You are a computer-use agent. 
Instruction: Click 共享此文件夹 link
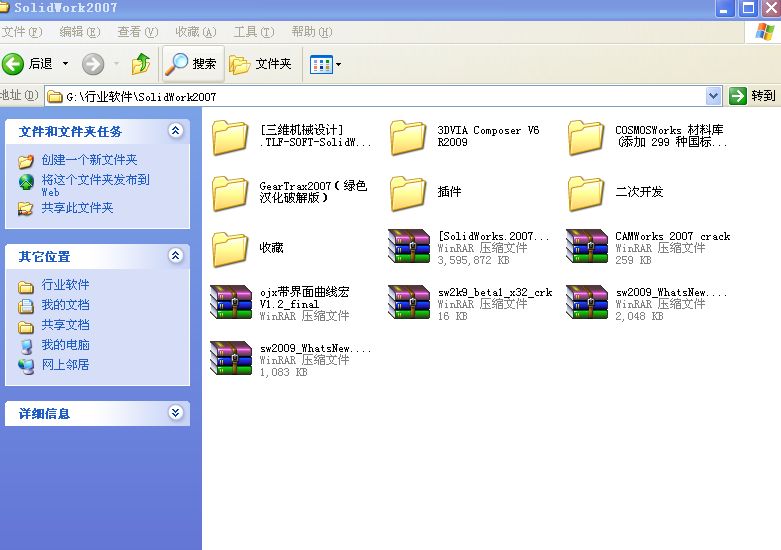[x=77, y=208]
